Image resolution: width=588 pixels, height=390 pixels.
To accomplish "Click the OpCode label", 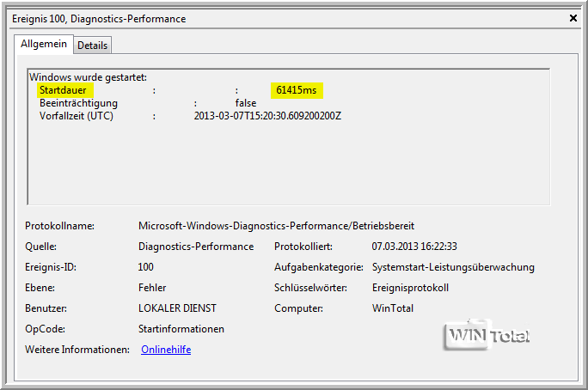I will pyautogui.click(x=45, y=329).
